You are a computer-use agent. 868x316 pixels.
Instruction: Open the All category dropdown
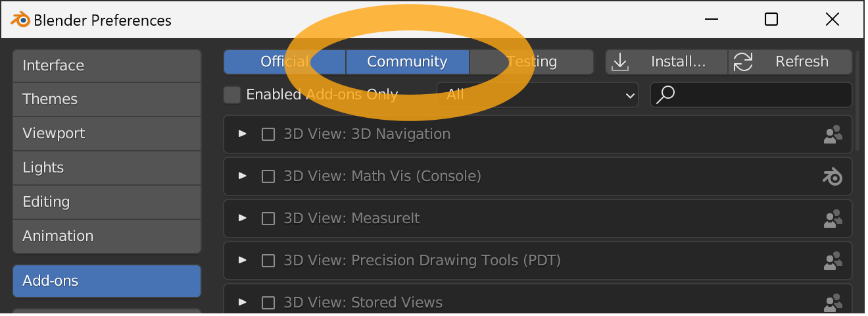(537, 95)
